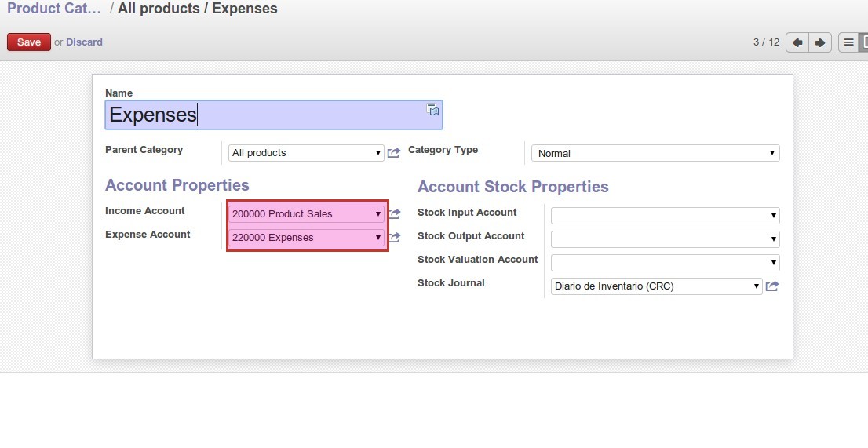Switch to form view icon

coord(864,42)
